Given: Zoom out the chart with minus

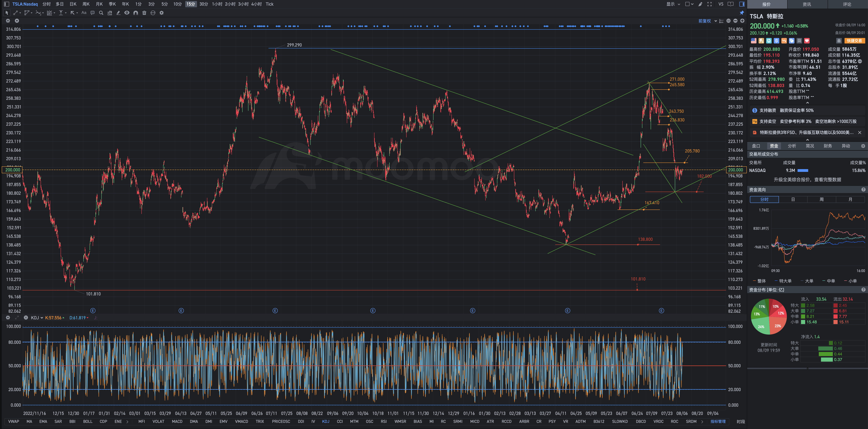Looking at the screenshot, I should click(x=735, y=21).
